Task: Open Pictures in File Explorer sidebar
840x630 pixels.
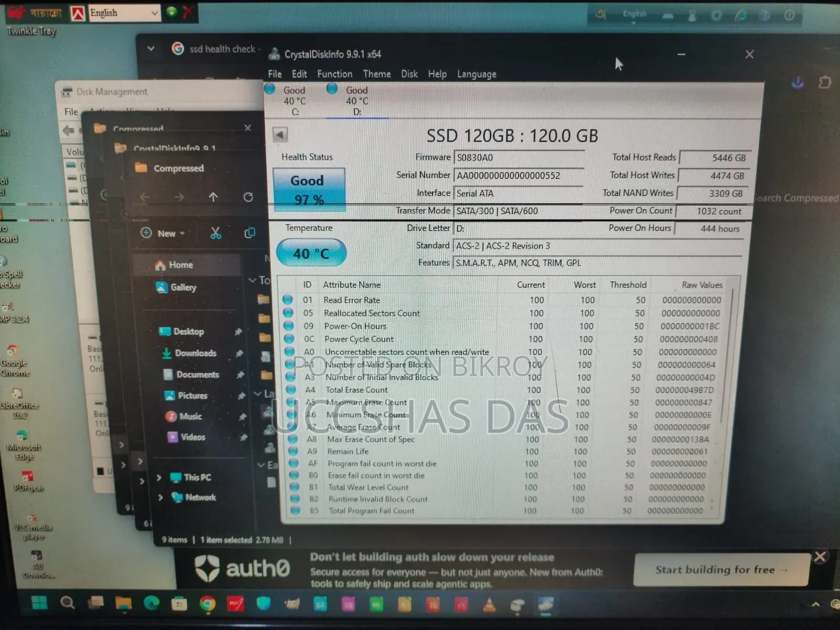Action: coord(186,395)
